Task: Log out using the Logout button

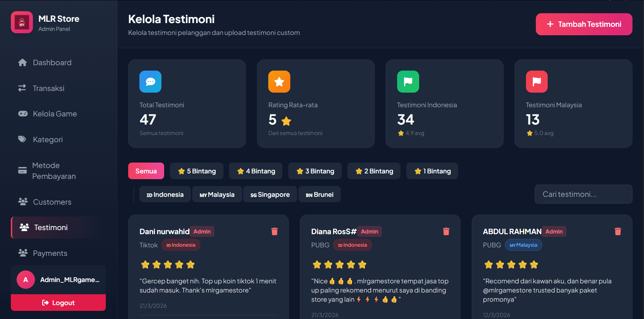Action: 58,303
